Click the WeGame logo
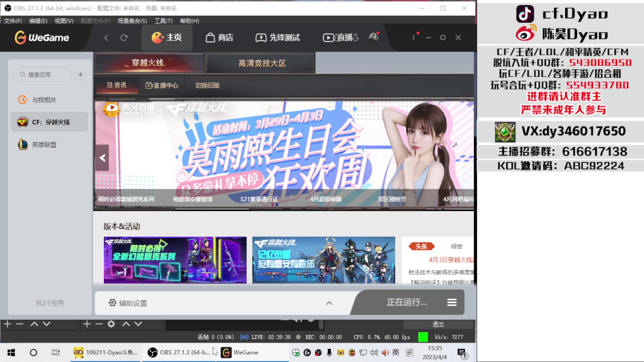Viewport: 644px width, 362px height. [42, 38]
